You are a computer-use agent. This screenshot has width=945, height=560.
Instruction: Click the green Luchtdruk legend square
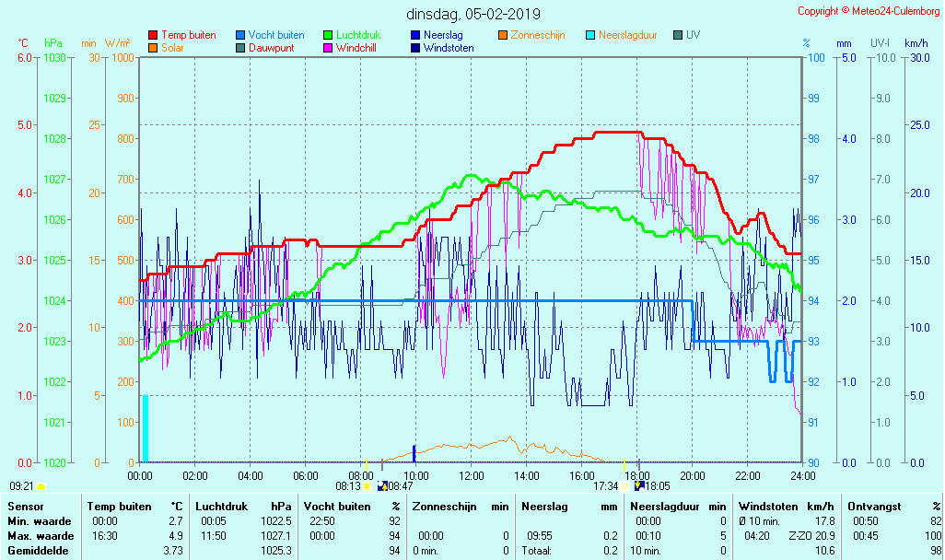click(328, 35)
